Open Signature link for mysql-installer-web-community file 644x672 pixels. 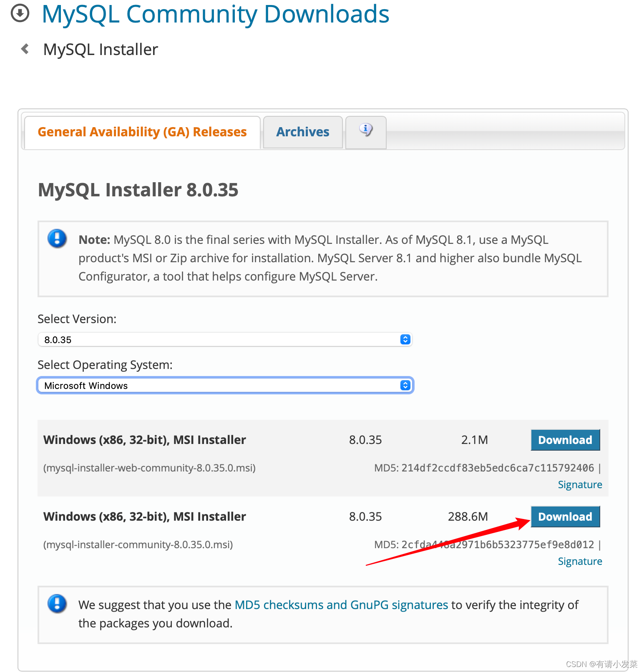pos(580,484)
